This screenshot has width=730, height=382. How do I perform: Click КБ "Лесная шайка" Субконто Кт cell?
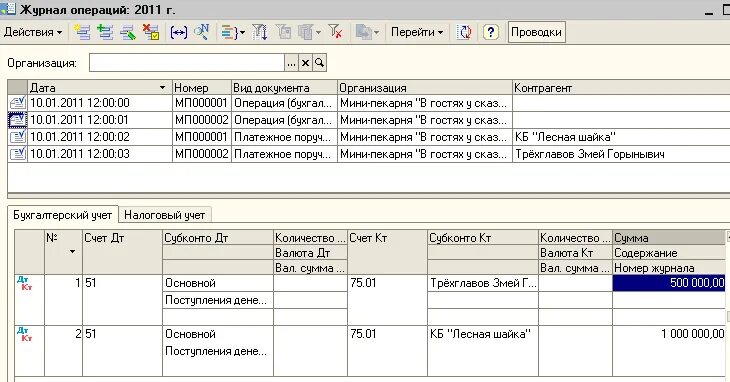pyautogui.click(x=483, y=334)
